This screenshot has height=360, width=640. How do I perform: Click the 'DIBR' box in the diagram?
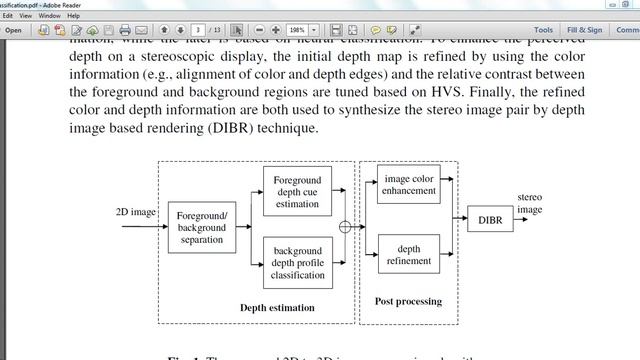tap(490, 220)
